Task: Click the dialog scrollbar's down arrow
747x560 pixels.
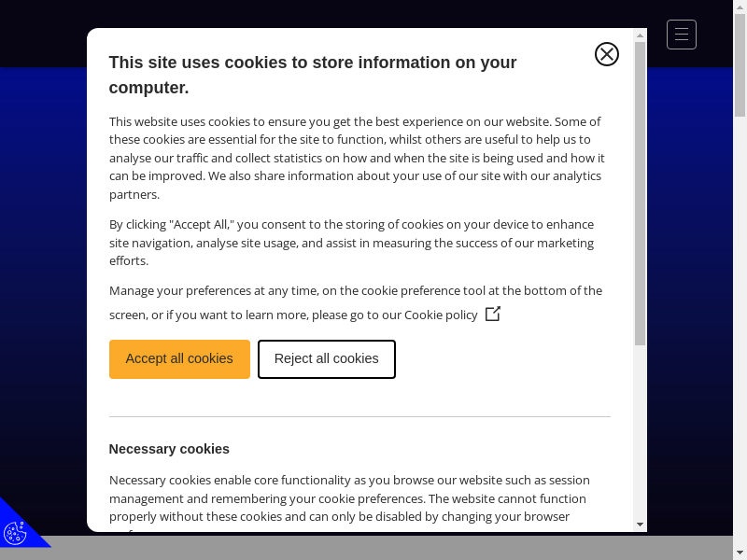Action: click(x=640, y=525)
